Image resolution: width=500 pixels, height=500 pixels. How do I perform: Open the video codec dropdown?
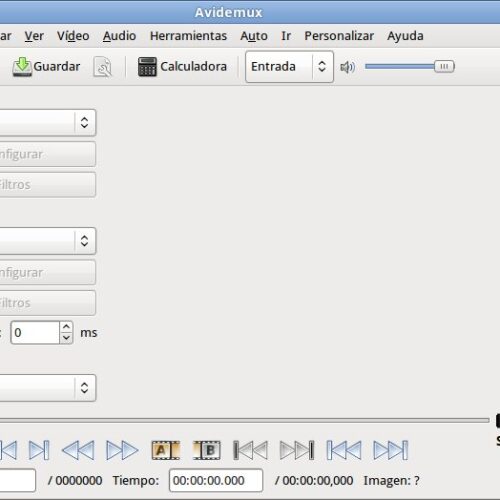[48, 122]
